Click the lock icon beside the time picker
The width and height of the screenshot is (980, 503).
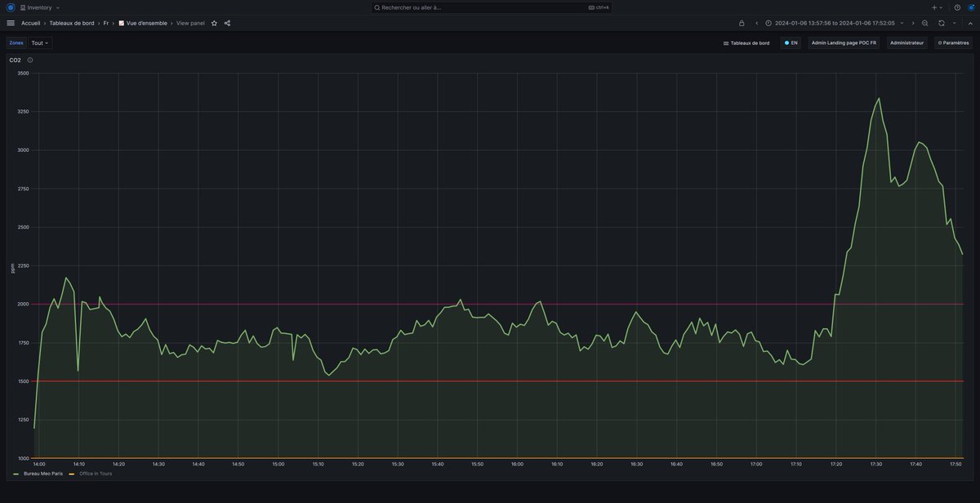(x=741, y=23)
